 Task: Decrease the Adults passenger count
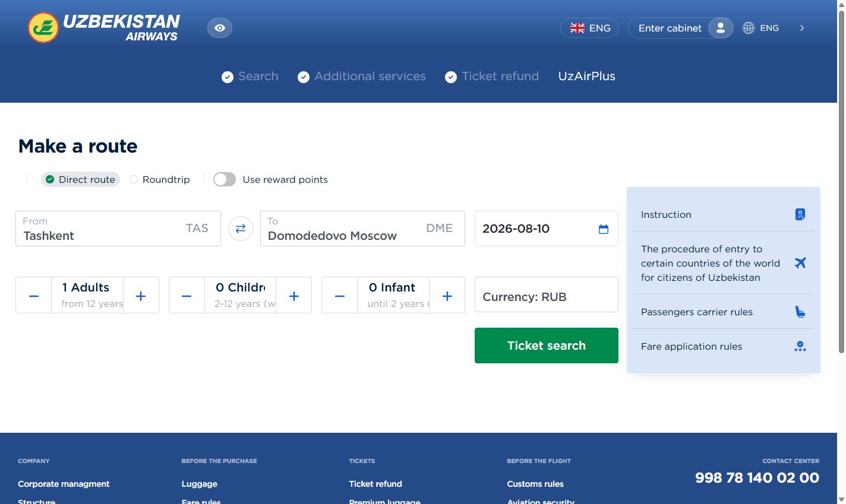tap(34, 296)
